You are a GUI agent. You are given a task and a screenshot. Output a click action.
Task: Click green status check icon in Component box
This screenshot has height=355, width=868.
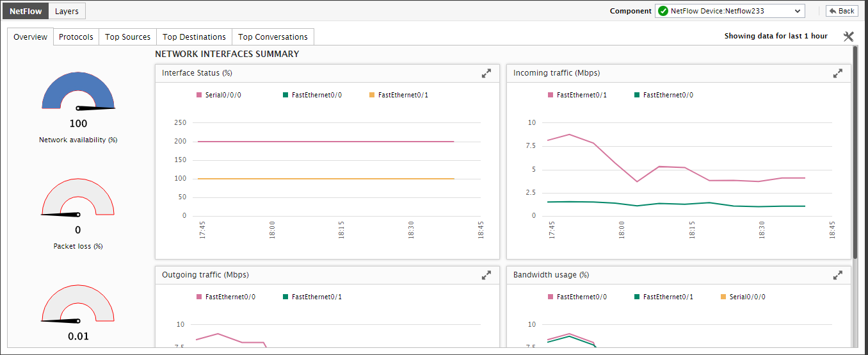(663, 11)
